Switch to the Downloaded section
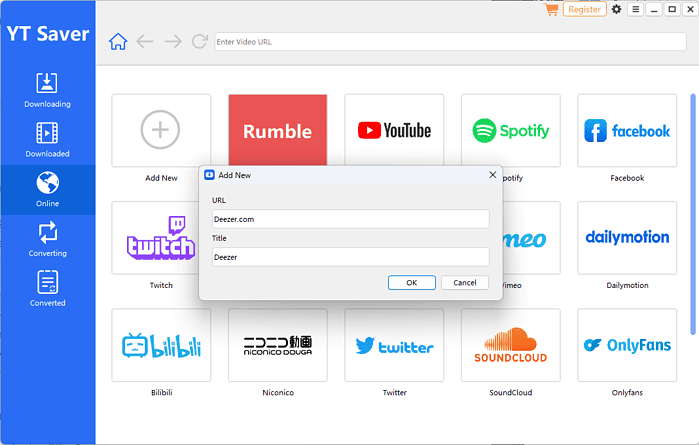 tap(47, 139)
